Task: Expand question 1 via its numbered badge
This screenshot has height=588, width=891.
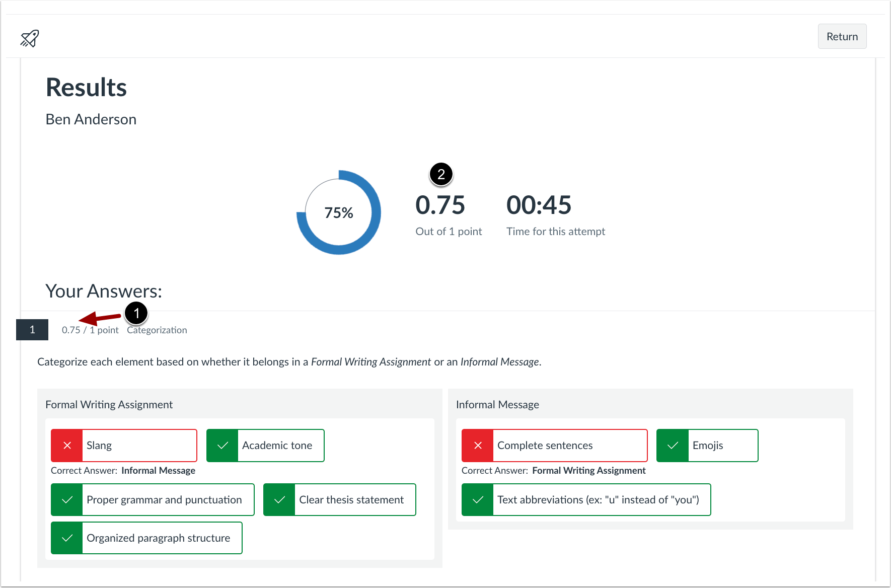Action: pos(32,330)
